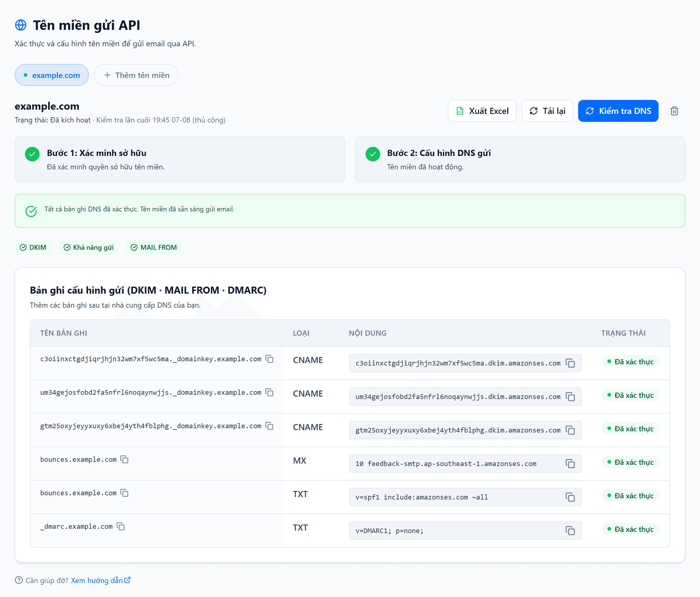Open the Xem hướng dẫn help link
Screen dimensions: 700x597
(x=100, y=580)
